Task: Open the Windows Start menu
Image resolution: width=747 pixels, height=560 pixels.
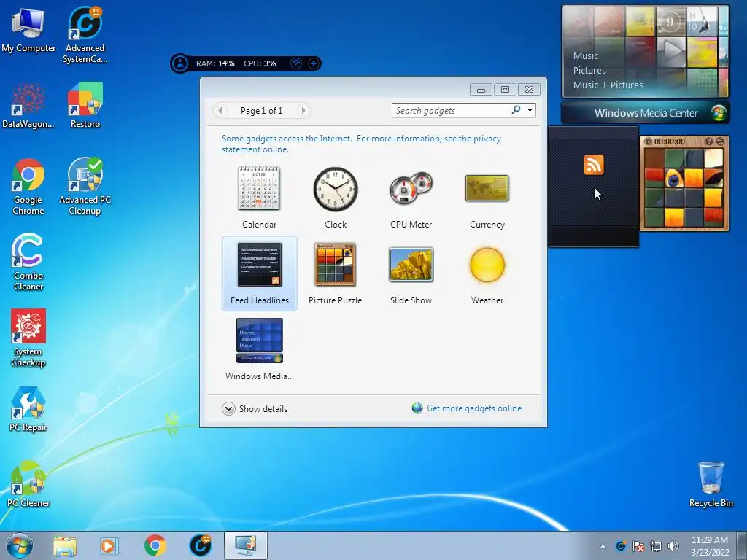Action: pos(20,545)
